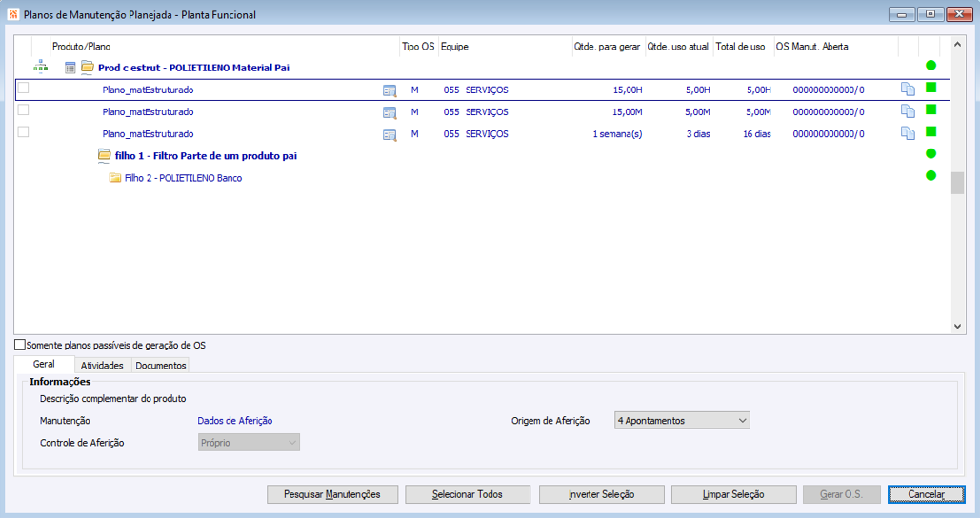This screenshot has width=980, height=518.
Task: Click details icon in the 1 semana(s) row
Action: click(390, 134)
